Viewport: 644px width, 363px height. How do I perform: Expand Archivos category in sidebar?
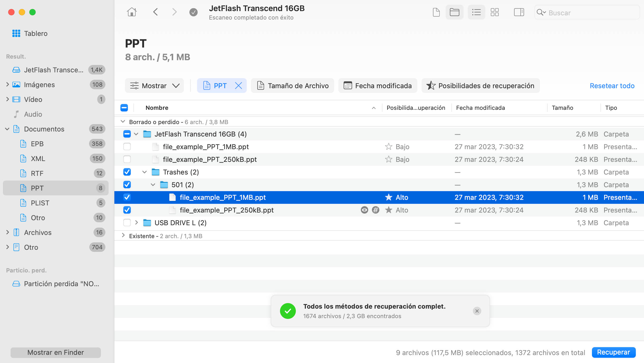coord(7,232)
